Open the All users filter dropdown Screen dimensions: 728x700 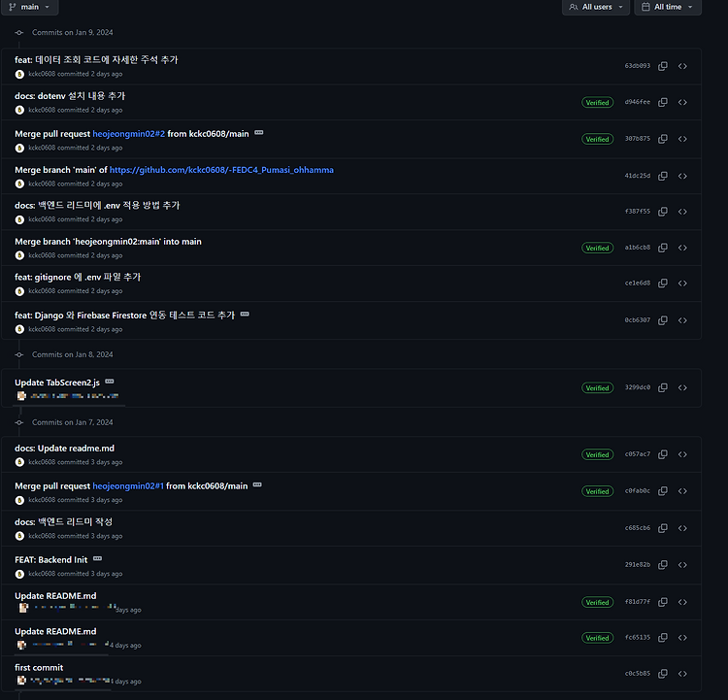pos(595,7)
